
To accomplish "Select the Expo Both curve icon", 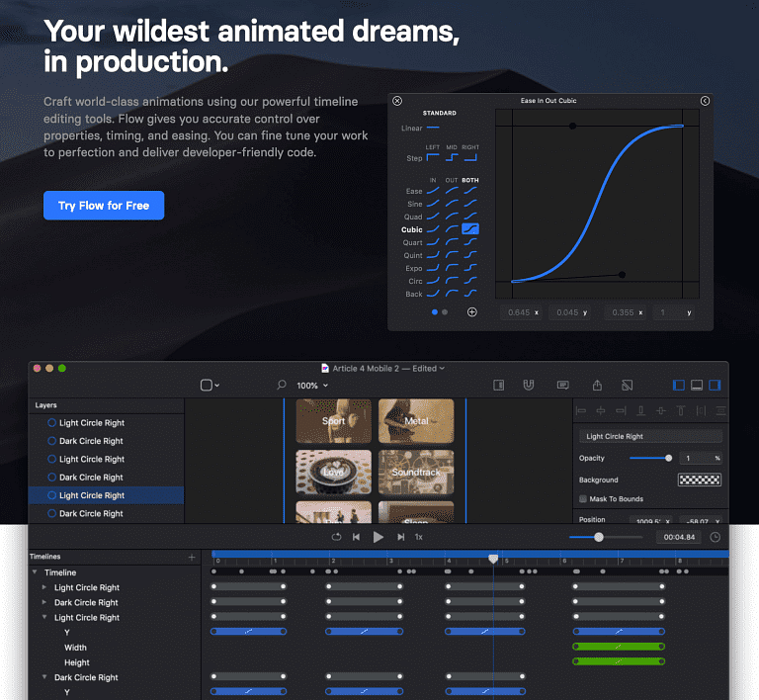I will pyautogui.click(x=470, y=268).
